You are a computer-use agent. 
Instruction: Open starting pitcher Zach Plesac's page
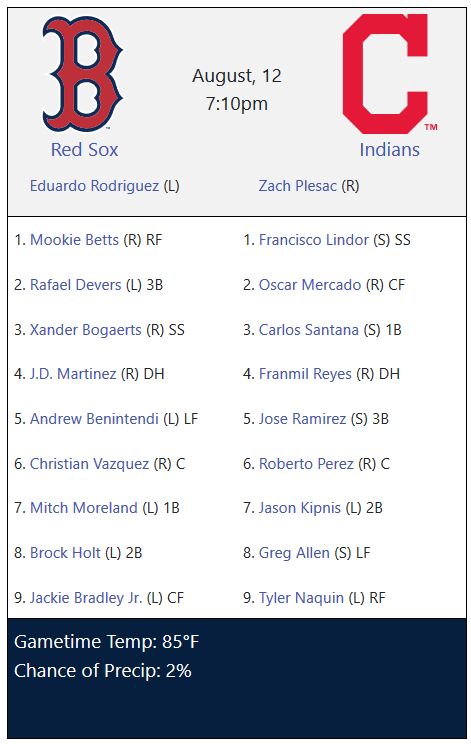(298, 186)
